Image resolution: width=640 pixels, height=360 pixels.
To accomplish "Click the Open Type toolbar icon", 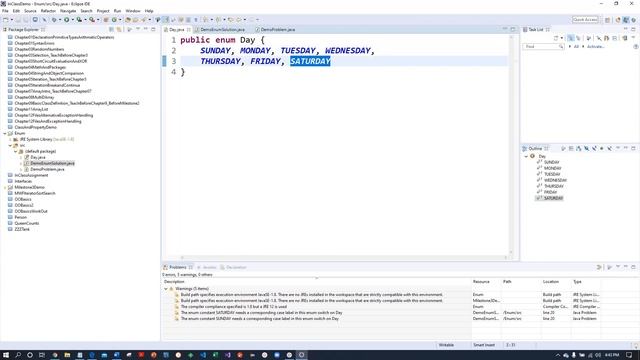I will click(x=128, y=20).
